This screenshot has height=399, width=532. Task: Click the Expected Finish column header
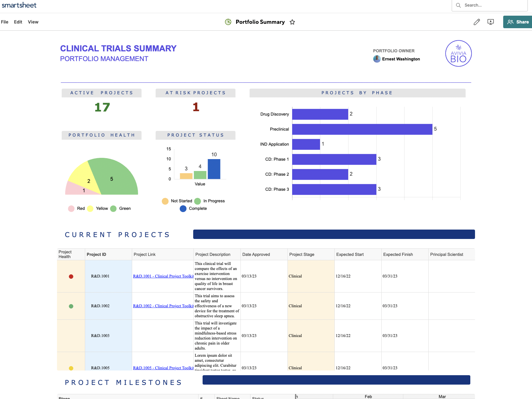pos(405,254)
